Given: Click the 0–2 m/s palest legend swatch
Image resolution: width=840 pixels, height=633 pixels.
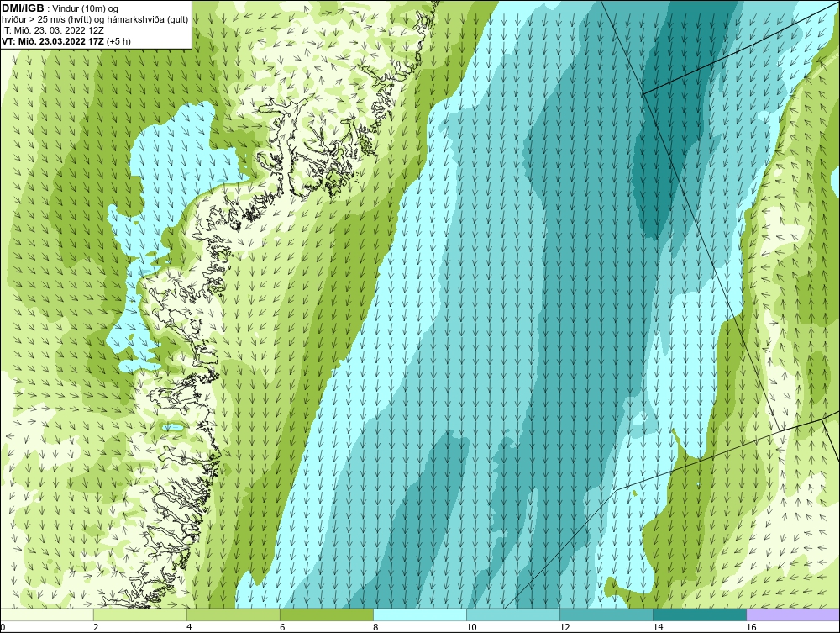Looking at the screenshot, I should (x=46, y=615).
